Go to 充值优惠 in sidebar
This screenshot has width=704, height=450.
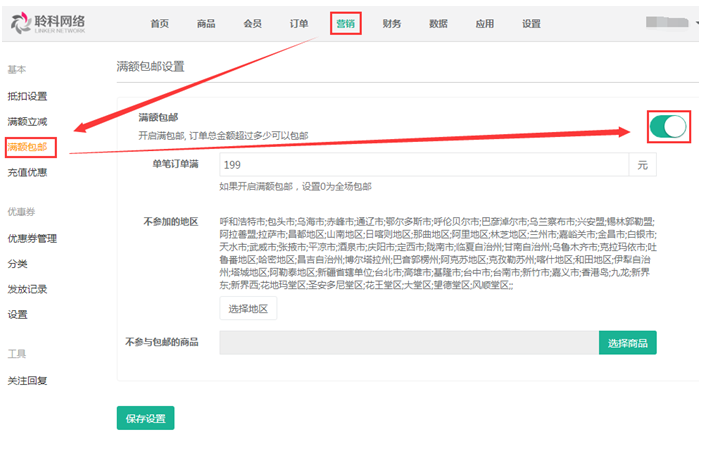tap(27, 172)
